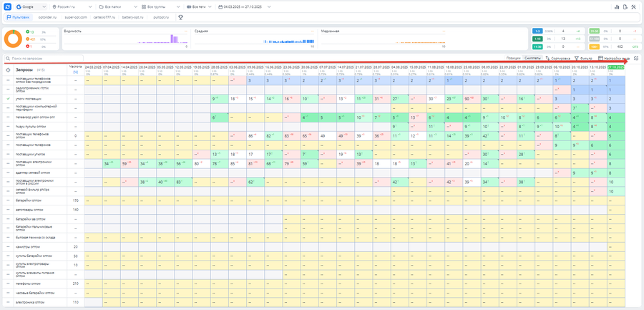Click the blue 1-3 position range badge
Screen dimensions: 644x310
tap(537, 32)
